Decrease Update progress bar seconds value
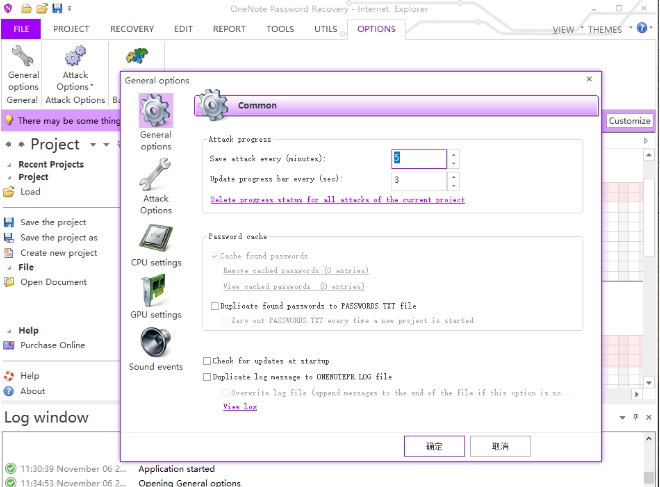 [x=453, y=185]
